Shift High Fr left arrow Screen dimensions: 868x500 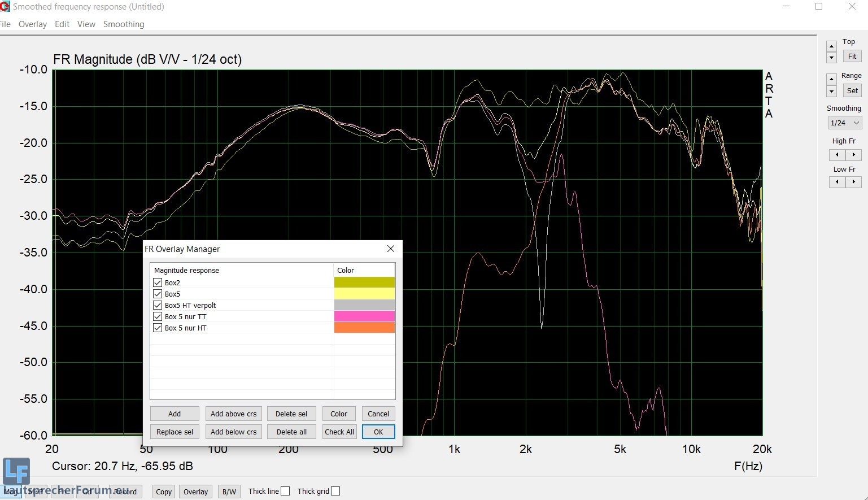point(837,155)
